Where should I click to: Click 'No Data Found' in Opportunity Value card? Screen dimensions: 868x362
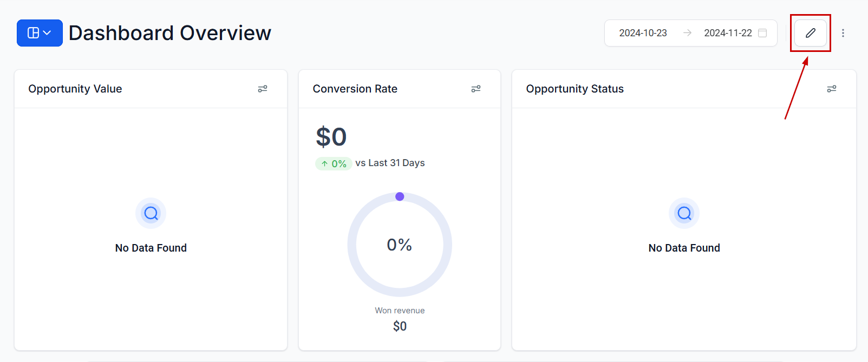151,248
